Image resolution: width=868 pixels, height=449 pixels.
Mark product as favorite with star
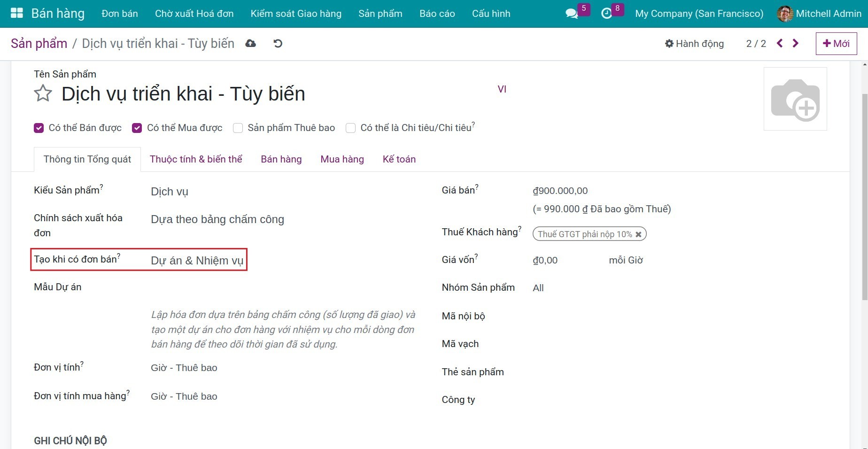click(43, 93)
